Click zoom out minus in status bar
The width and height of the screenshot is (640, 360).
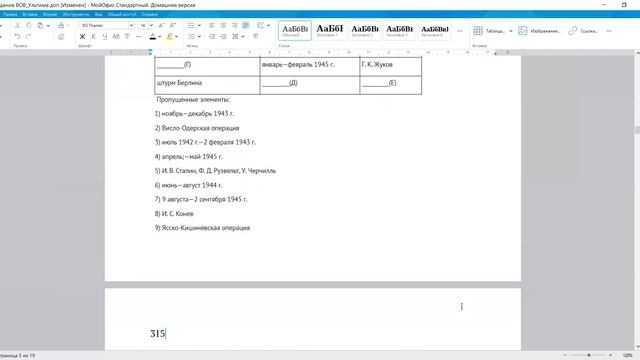coord(565,356)
